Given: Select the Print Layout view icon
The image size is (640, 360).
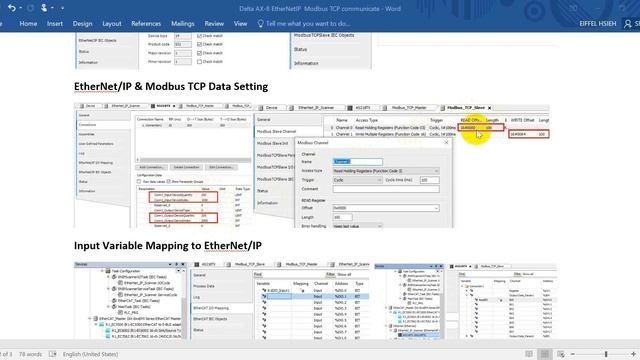Looking at the screenshot, I should (x=545, y=354).
